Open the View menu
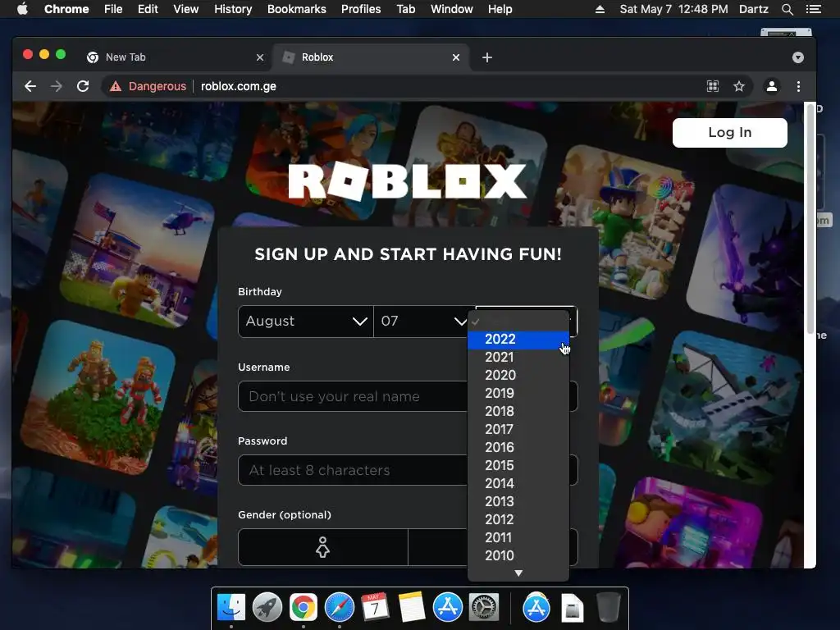840x630 pixels. pyautogui.click(x=186, y=9)
